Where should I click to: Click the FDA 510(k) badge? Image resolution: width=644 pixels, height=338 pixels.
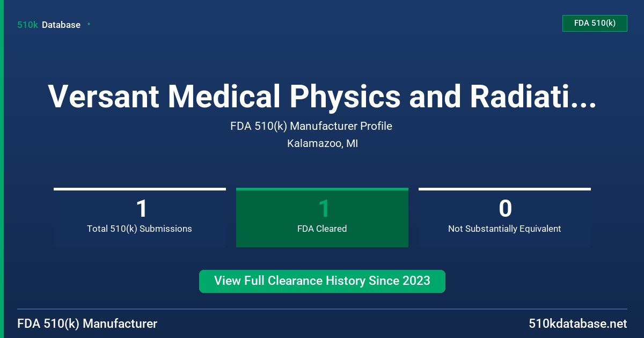tap(595, 23)
